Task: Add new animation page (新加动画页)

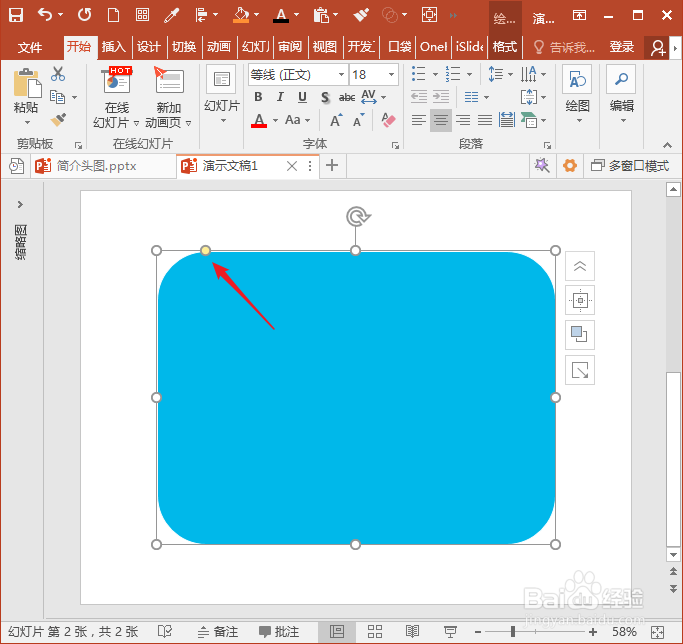Action: (x=169, y=98)
